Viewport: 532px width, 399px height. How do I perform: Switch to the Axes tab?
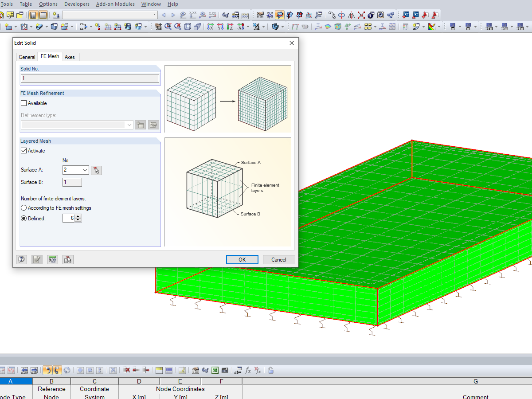pos(70,57)
